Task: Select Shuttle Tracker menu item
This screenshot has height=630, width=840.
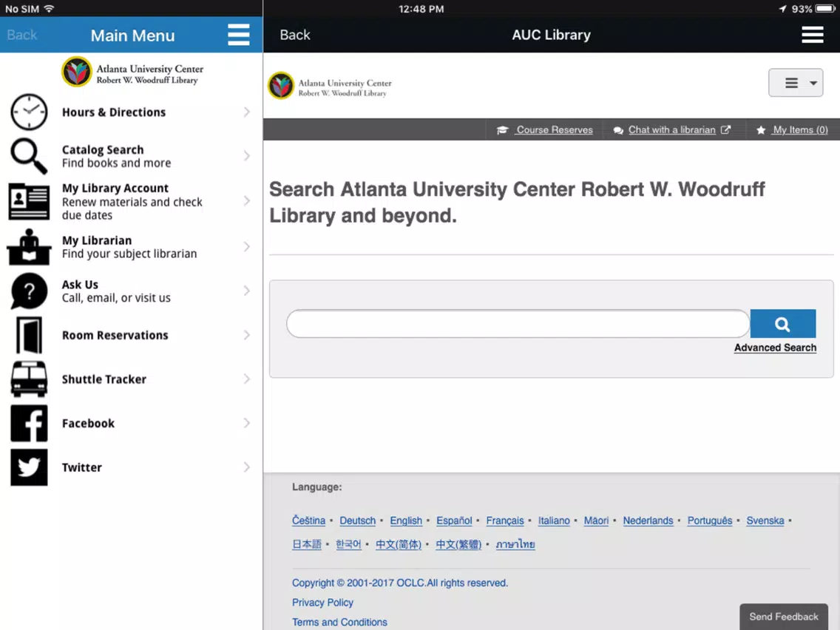Action: tap(132, 379)
